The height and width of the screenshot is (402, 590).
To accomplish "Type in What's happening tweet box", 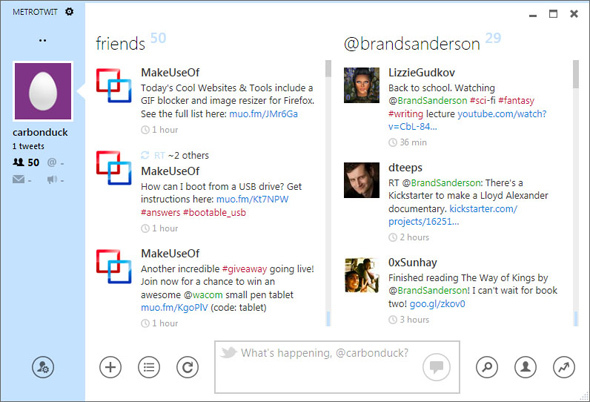I will (x=337, y=367).
